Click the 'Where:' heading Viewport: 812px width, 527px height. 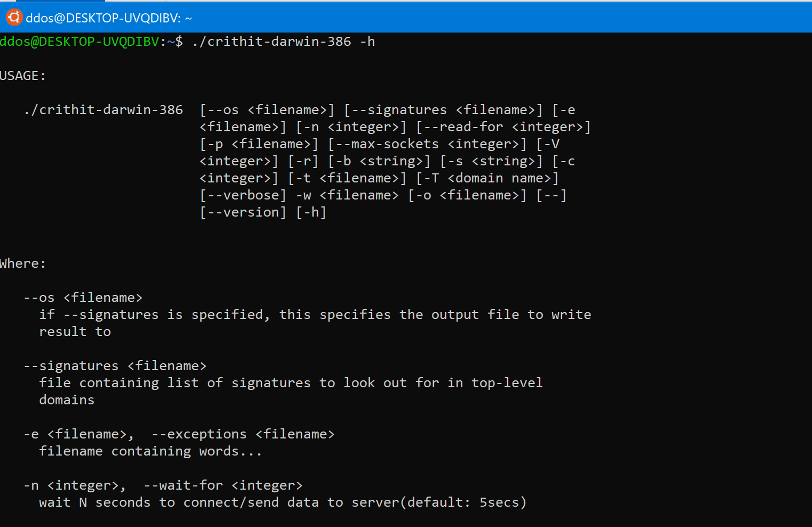pos(23,263)
